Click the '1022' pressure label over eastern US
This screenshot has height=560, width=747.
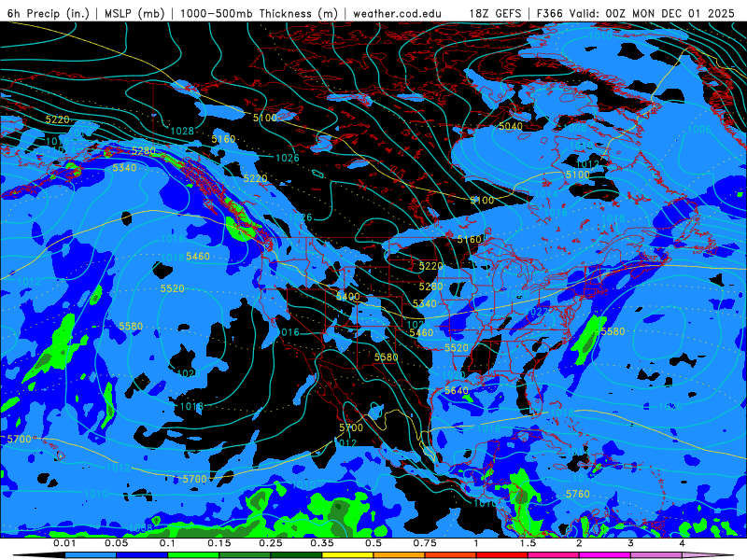pyautogui.click(x=537, y=312)
